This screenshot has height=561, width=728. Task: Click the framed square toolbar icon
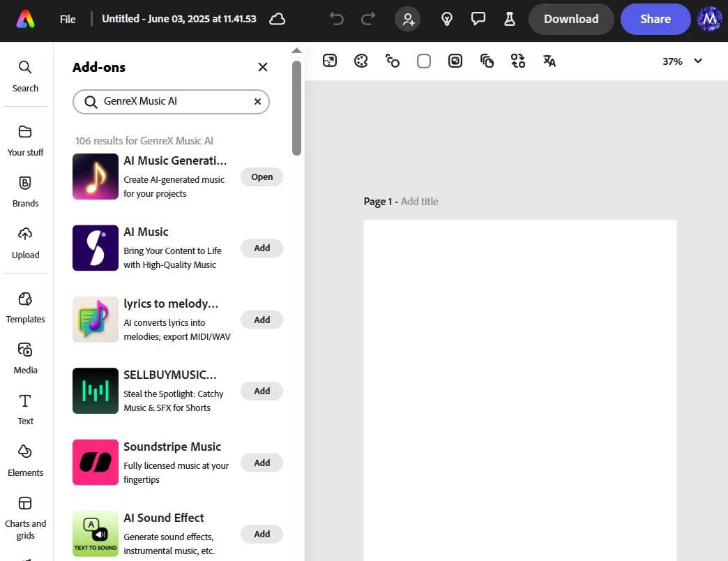455,61
